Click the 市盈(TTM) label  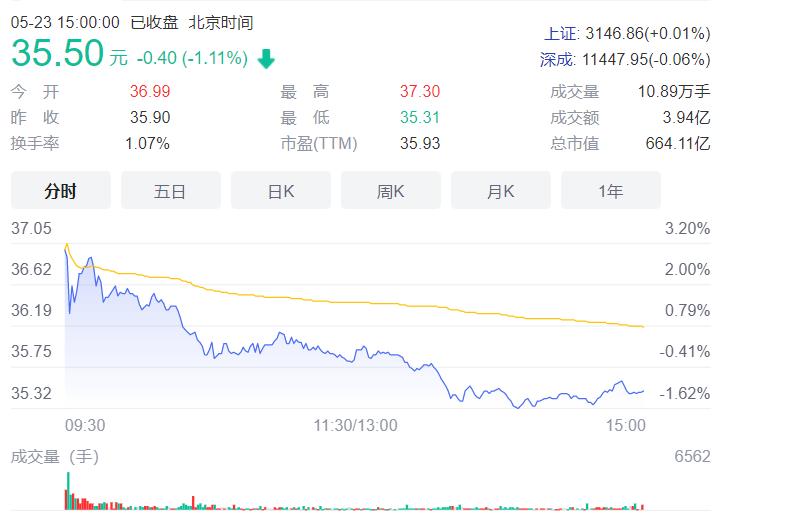319,143
